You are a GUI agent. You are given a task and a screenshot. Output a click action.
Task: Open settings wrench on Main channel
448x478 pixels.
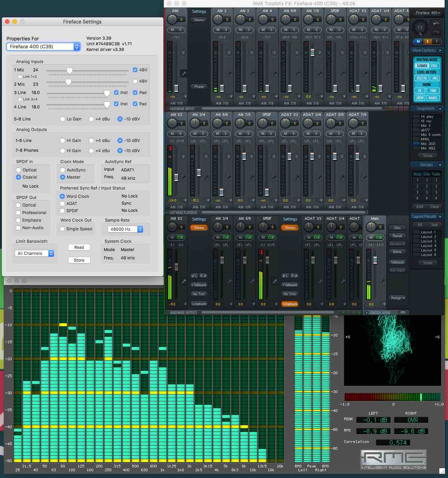(x=382, y=281)
